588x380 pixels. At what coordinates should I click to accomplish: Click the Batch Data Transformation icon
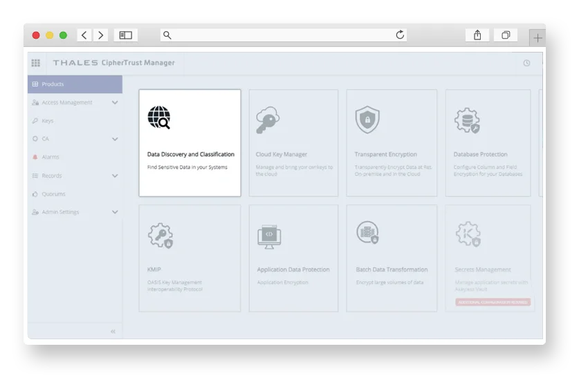tap(367, 233)
